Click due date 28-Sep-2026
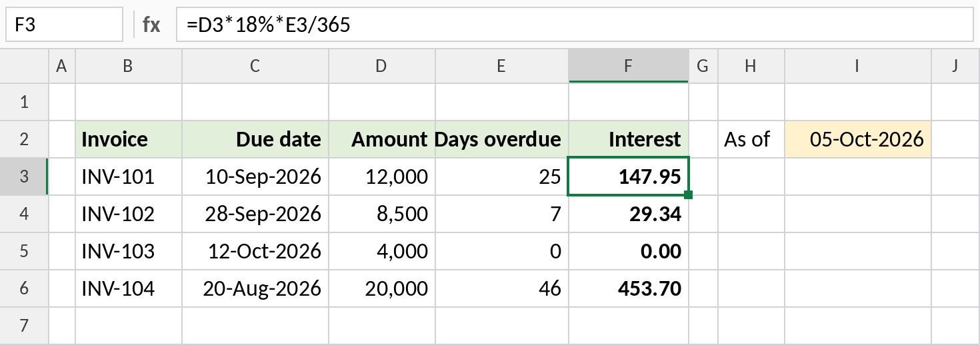 click(255, 214)
